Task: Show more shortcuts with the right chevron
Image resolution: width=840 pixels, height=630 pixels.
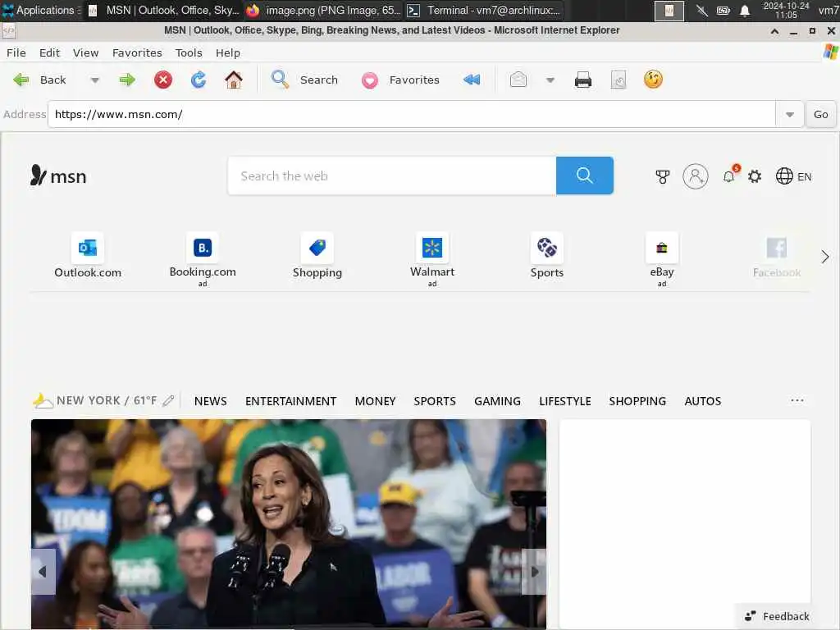Action: (x=825, y=257)
